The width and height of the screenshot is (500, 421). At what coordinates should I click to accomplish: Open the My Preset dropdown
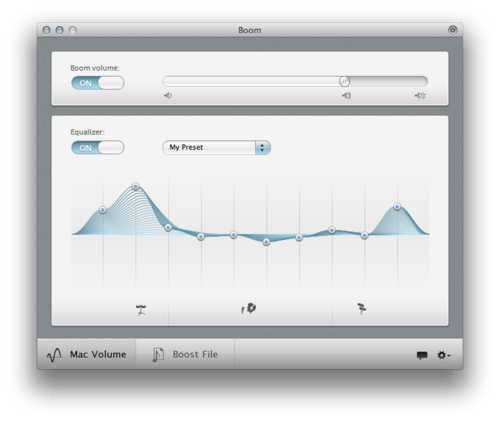(x=216, y=147)
